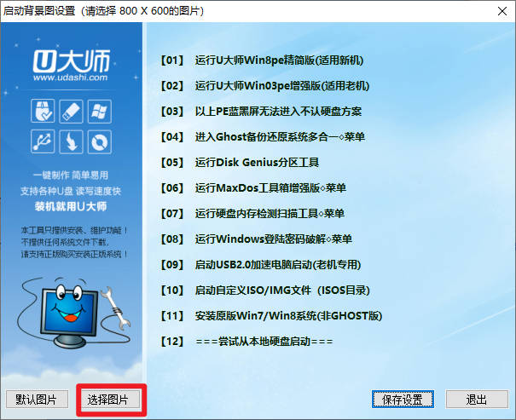Select entry [03] 以上PE蓝黑屏无法进入不认硬盘方案
The height and width of the screenshot is (420, 516).
point(261,112)
